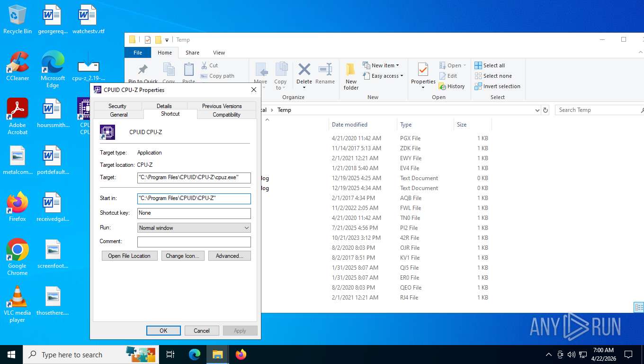644x364 pixels.
Task: Click History in the Open group
Action: pos(452,86)
